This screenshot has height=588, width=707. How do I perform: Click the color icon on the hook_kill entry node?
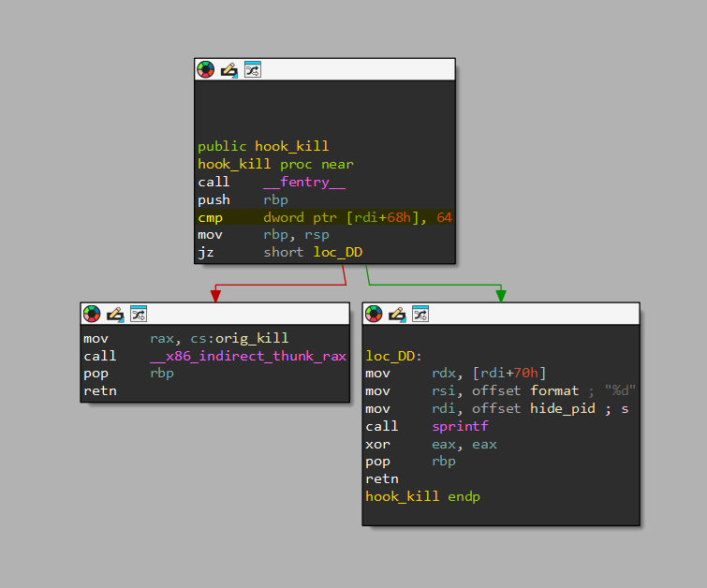tap(205, 69)
